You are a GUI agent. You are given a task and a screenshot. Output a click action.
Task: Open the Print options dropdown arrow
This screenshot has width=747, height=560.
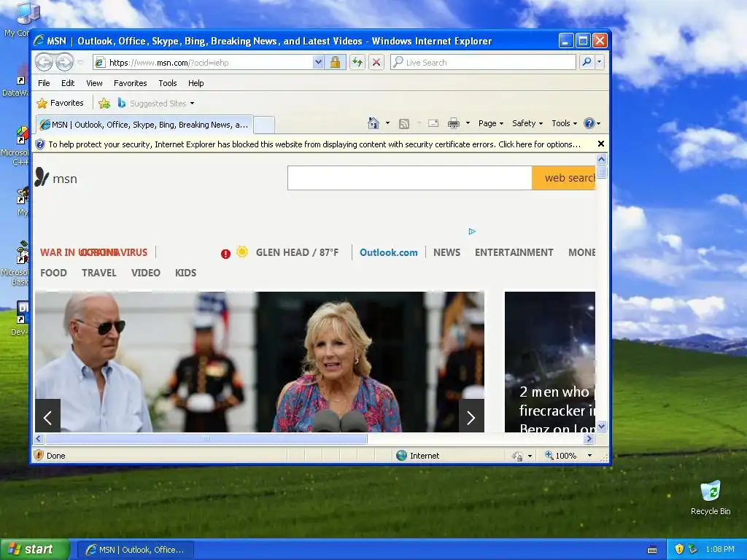click(x=468, y=123)
